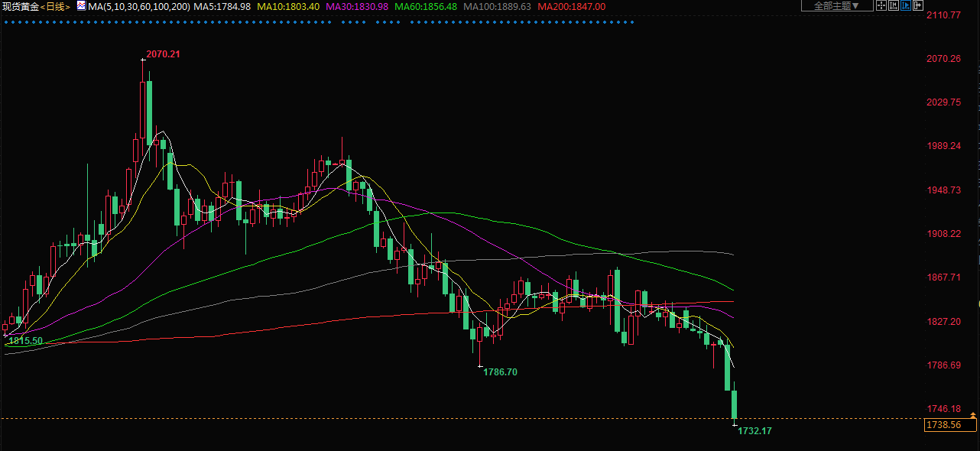Switch period via the 日线 label

point(56,7)
